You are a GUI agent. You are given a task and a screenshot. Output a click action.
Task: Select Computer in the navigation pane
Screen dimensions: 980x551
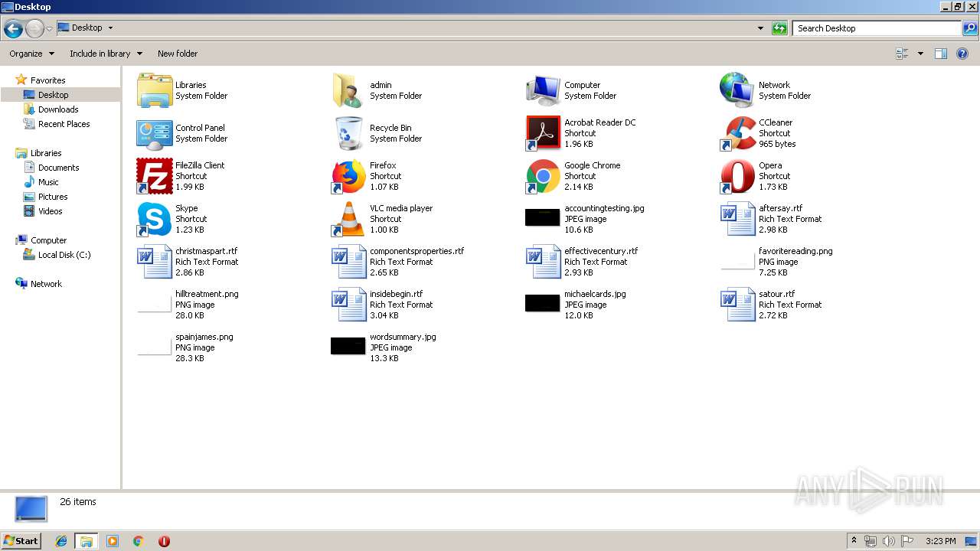[41, 240]
